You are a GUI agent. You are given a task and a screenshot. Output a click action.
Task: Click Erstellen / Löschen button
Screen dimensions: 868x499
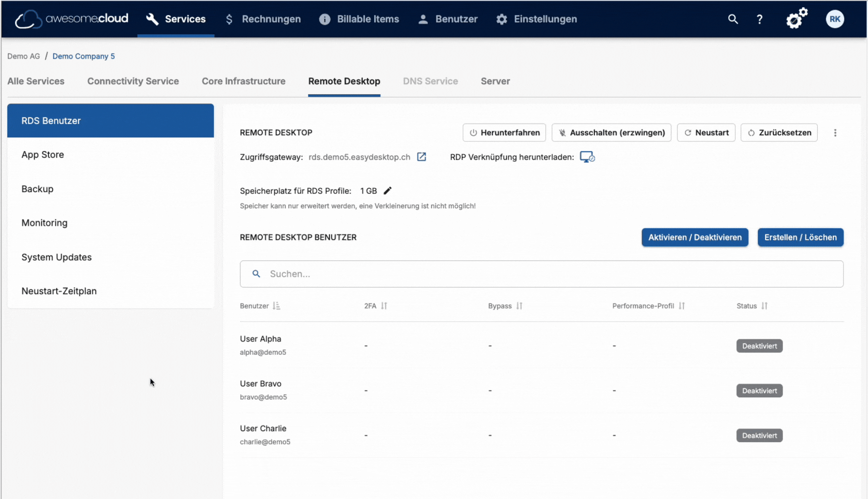800,237
